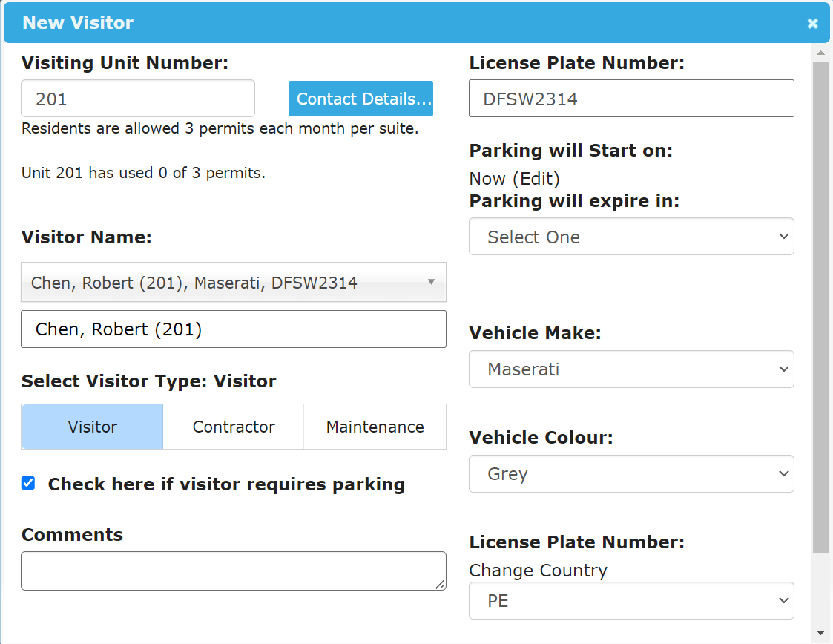Expand the Visitor Name selection dropdown
Screen dimensions: 833x644
point(233,282)
